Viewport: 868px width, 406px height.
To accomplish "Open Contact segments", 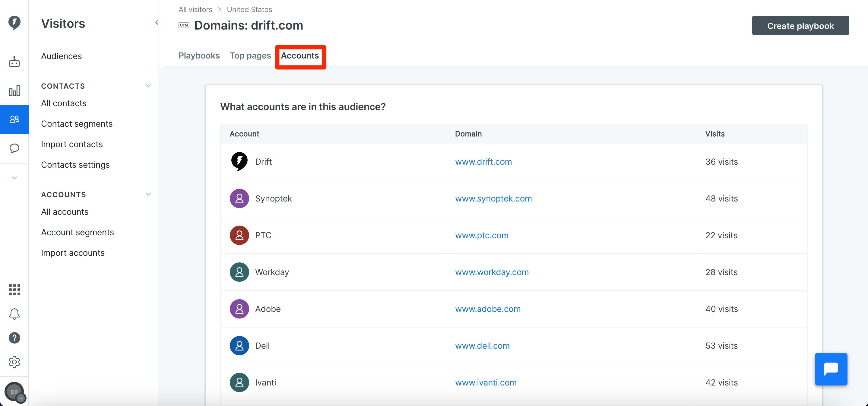I will click(x=77, y=124).
